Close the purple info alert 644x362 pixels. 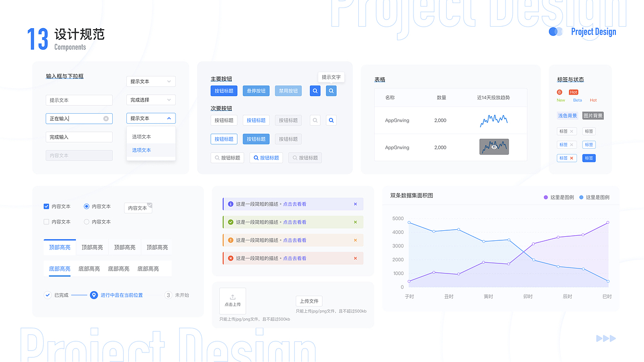(x=355, y=204)
